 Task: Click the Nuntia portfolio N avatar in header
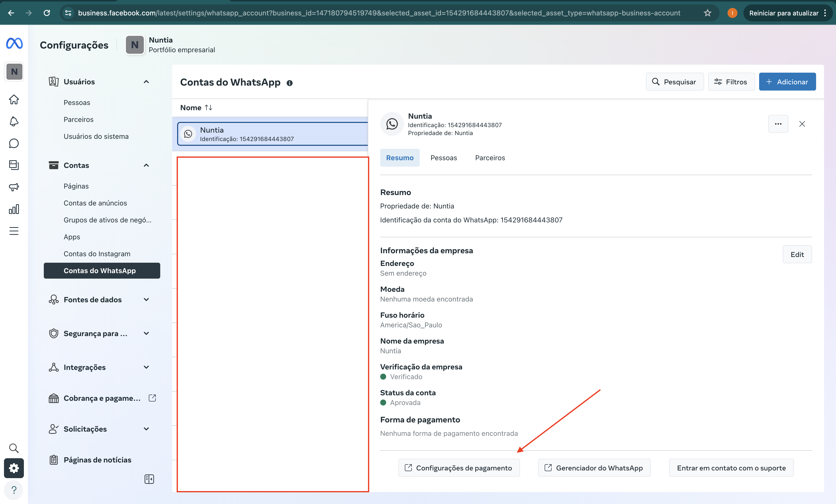[135, 45]
